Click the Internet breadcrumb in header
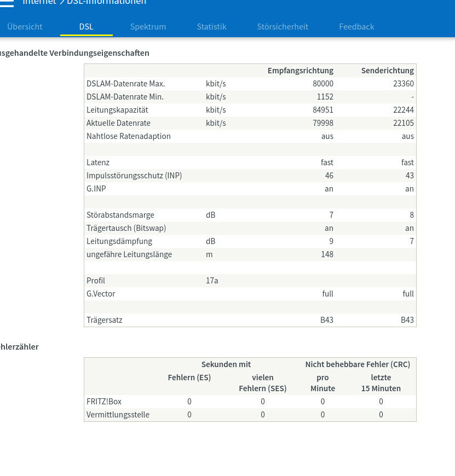The height and width of the screenshot is (476, 455). [x=39, y=2]
